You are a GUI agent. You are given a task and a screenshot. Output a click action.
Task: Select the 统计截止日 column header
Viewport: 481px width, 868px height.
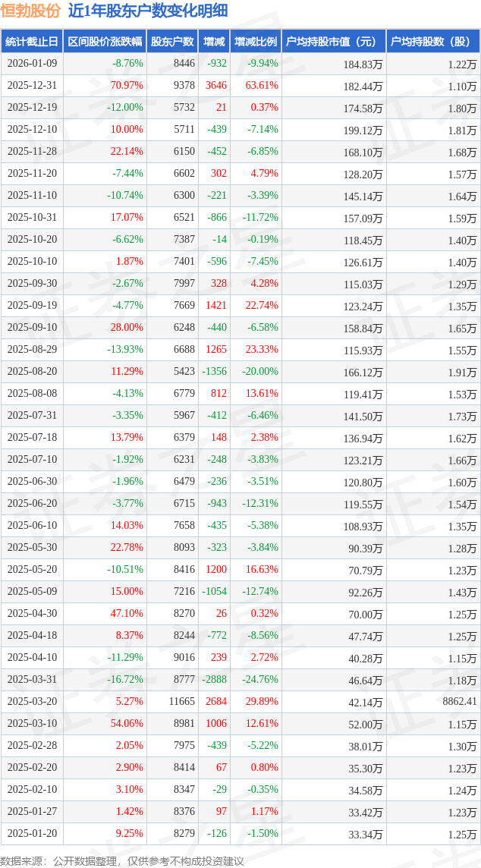tap(31, 42)
